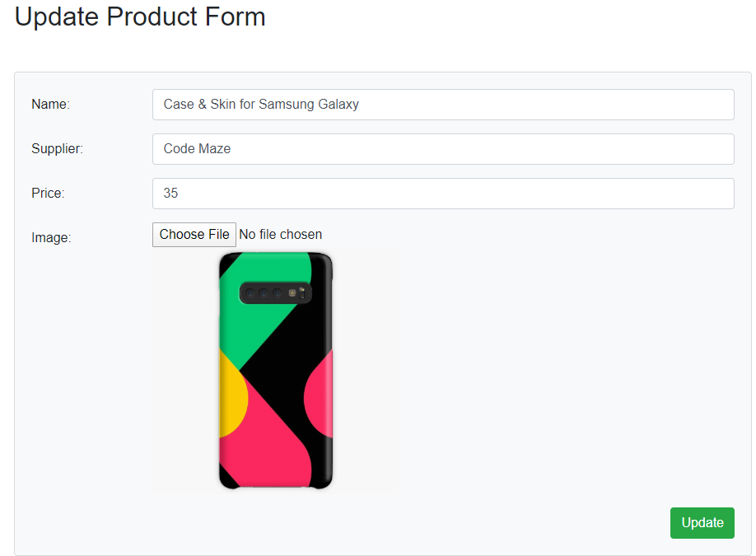756x556 pixels.
Task: Click the Image: label
Action: click(x=51, y=238)
